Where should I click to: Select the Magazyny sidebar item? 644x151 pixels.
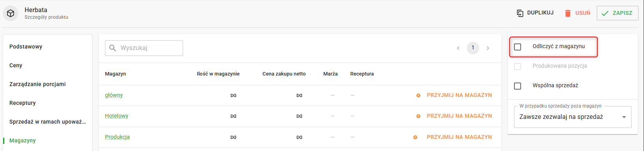pyautogui.click(x=22, y=140)
